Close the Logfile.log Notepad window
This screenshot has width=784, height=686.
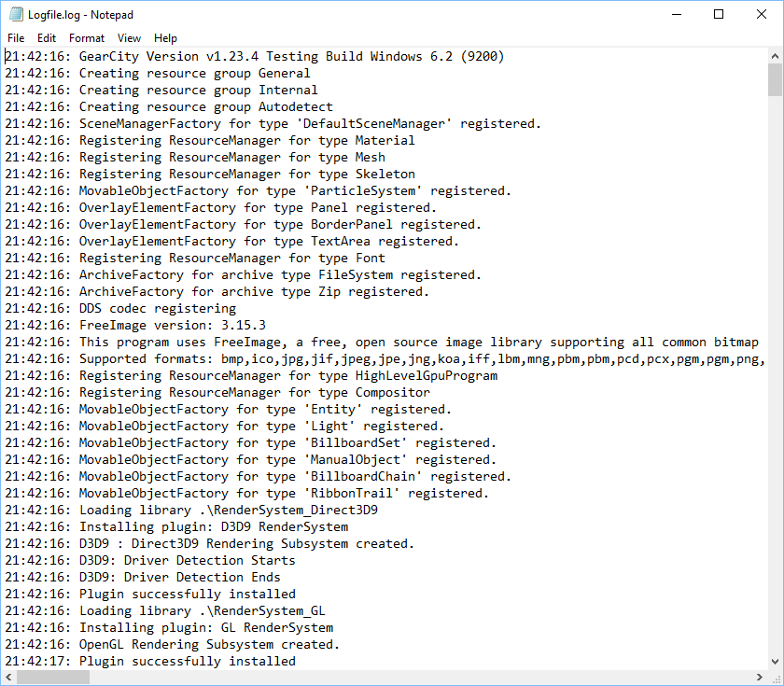point(761,15)
